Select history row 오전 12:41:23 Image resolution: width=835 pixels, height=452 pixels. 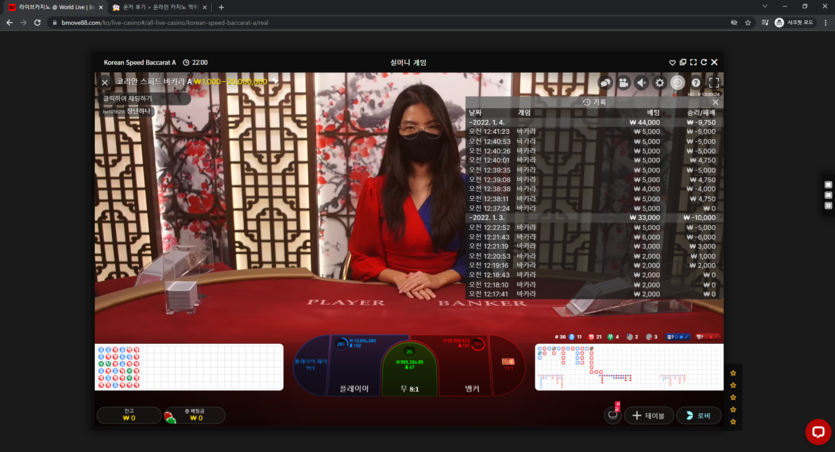coord(592,132)
